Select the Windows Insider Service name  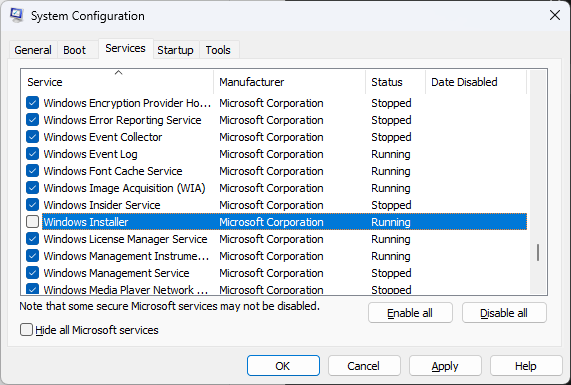102,205
